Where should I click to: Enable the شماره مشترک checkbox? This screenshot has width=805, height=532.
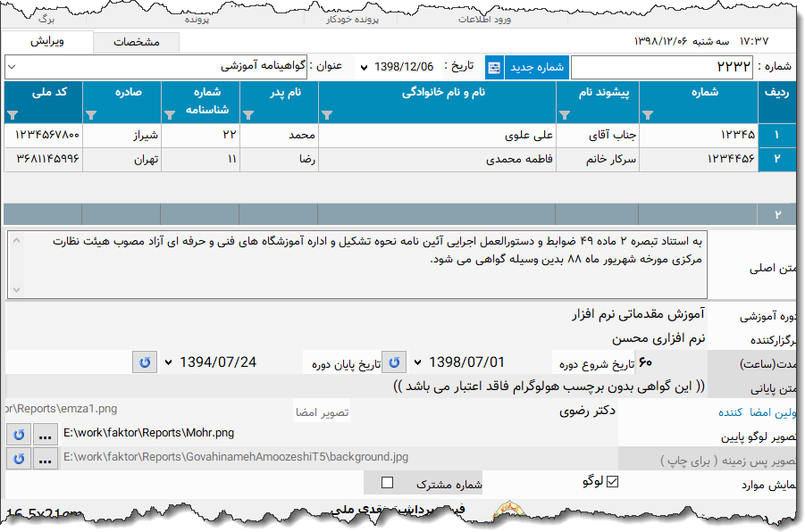388,482
